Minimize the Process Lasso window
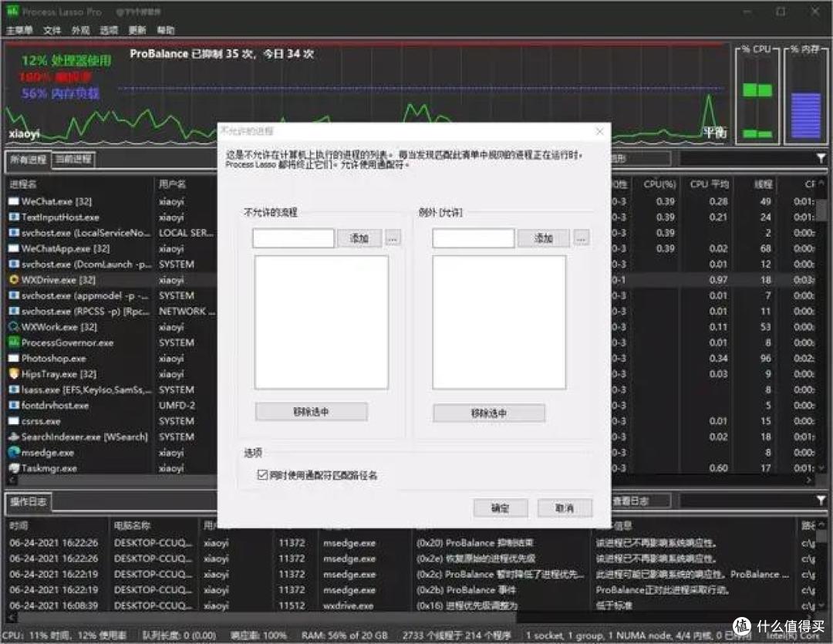This screenshot has height=644, width=833. pos(747,11)
